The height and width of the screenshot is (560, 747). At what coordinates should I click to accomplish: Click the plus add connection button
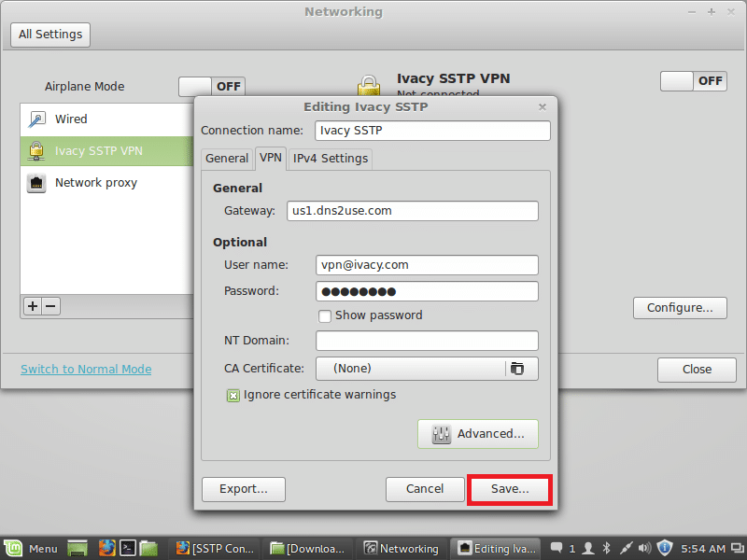[x=33, y=306]
